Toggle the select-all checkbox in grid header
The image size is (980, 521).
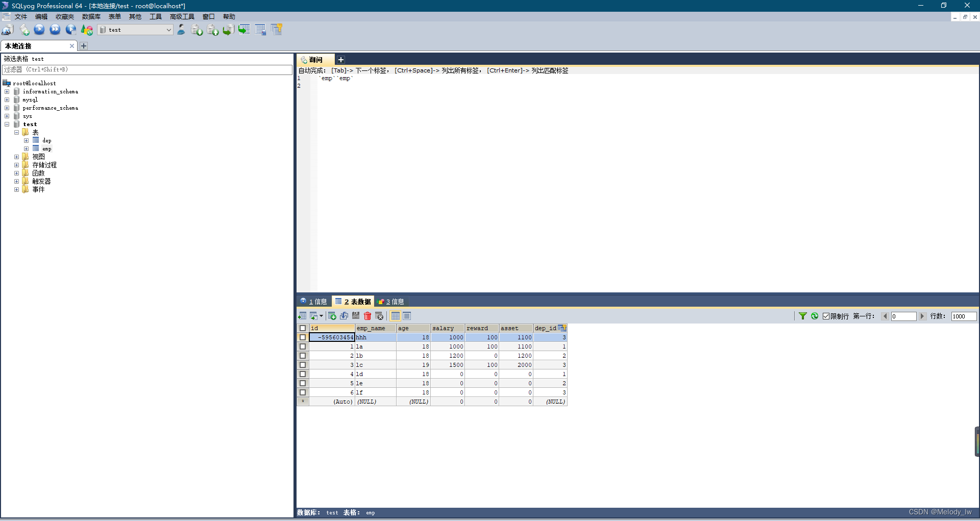click(303, 328)
